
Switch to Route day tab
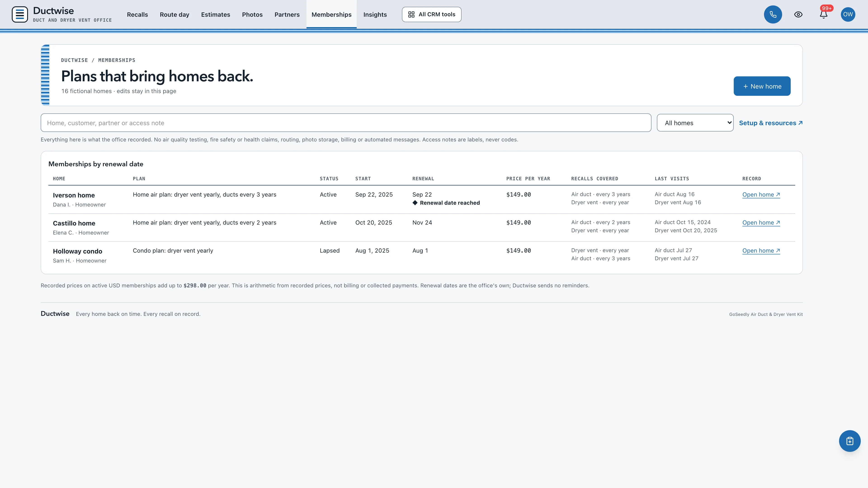click(x=175, y=14)
